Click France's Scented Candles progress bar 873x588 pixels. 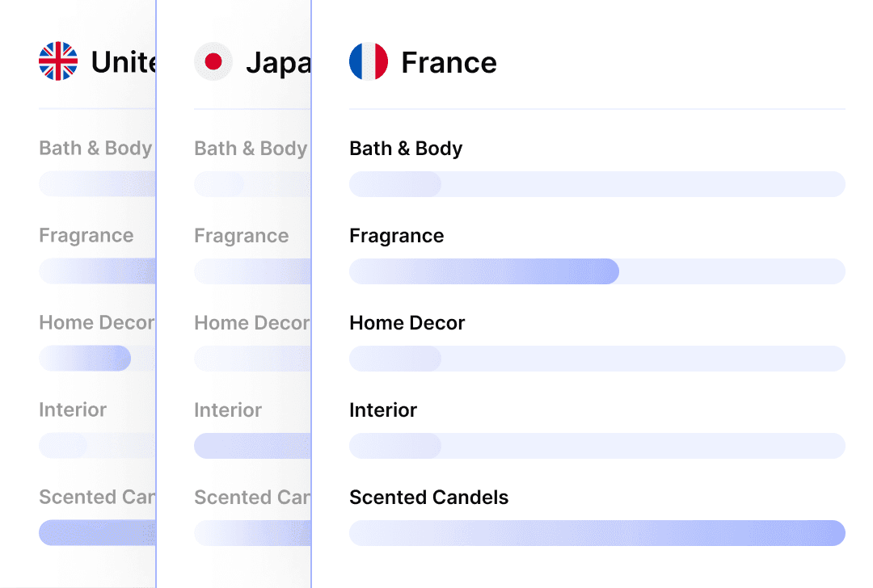[x=597, y=533]
